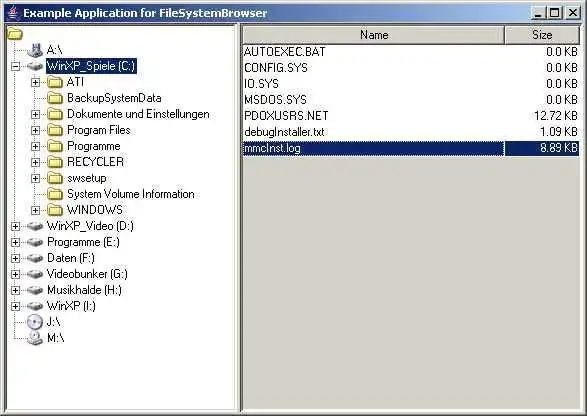Expand the Daten (F:) drive
Image resolution: width=587 pixels, height=416 pixels.
pos(15,258)
